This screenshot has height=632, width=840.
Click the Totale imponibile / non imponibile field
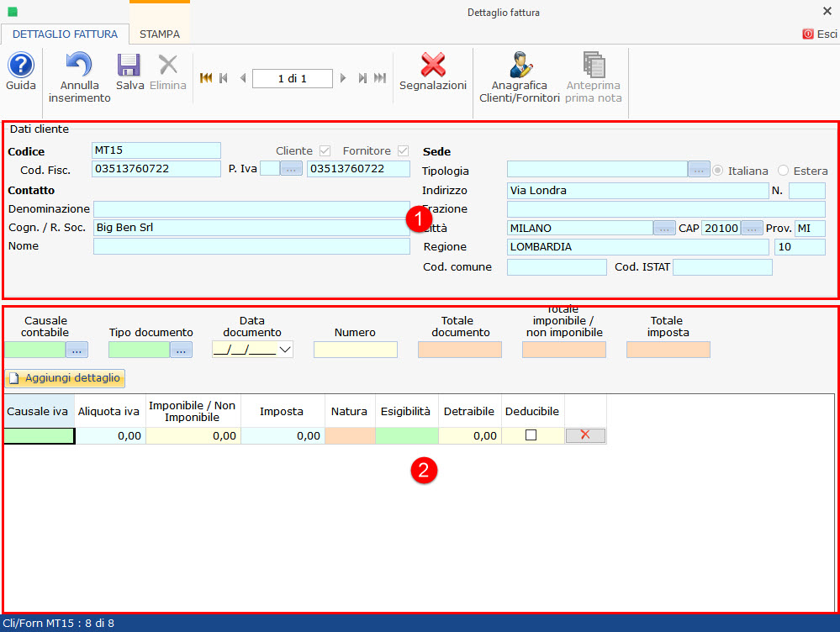click(564, 350)
